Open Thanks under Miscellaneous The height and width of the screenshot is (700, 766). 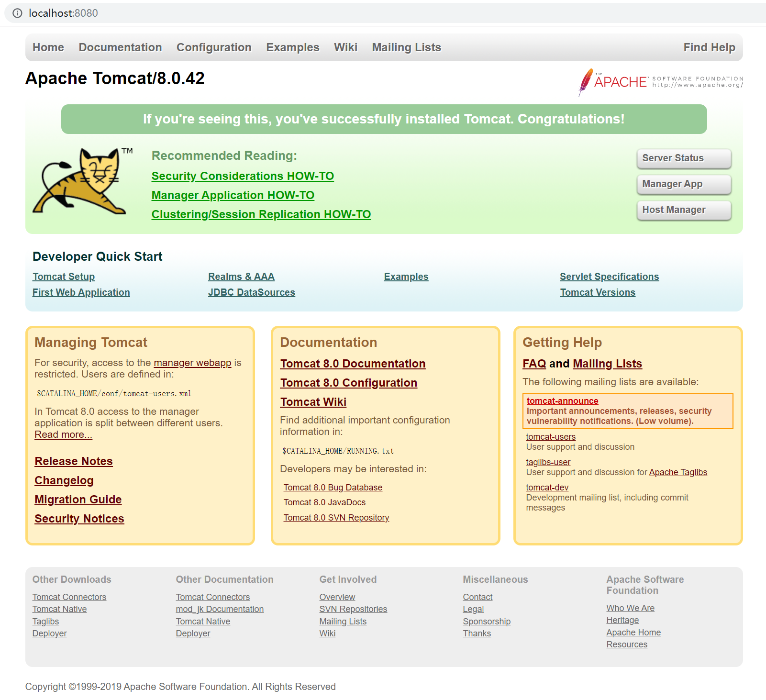tap(477, 633)
